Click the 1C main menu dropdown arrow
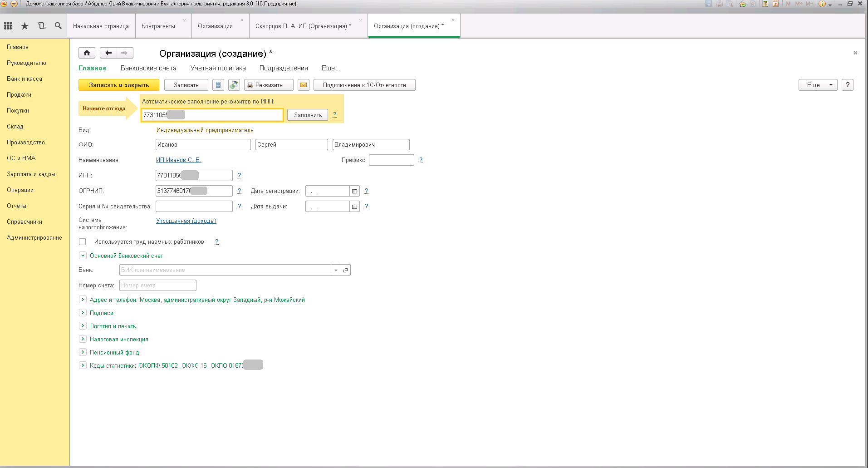This screenshot has height=468, width=868. (x=14, y=4)
